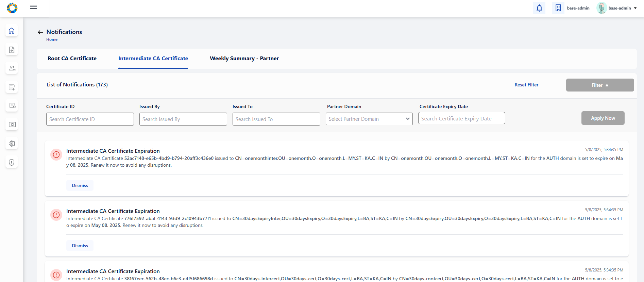Focus the Search Certificate ID field
This screenshot has width=644, height=282.
coord(90,119)
